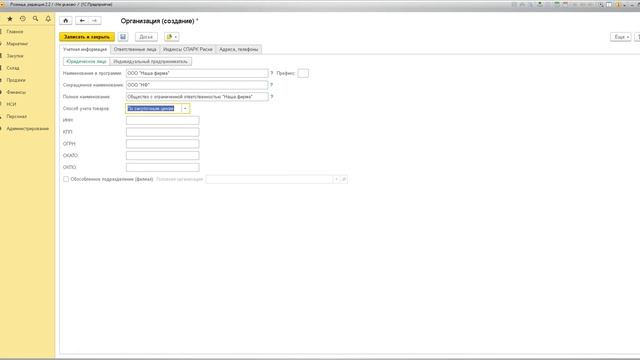Click the ИНН input field
Viewport: 640px width, 360px height.
tap(162, 120)
